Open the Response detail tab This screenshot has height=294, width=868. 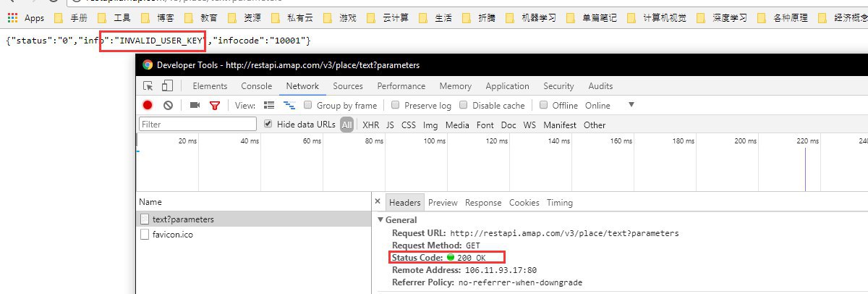click(x=483, y=203)
